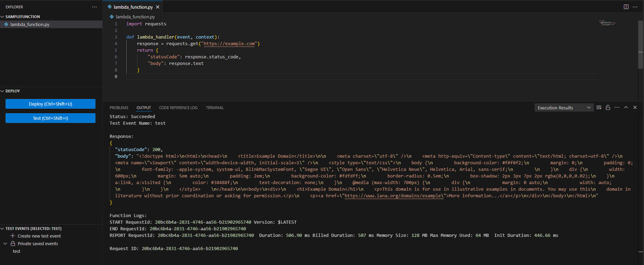Click the plus icon beside Create new test event

pyautogui.click(x=13, y=236)
